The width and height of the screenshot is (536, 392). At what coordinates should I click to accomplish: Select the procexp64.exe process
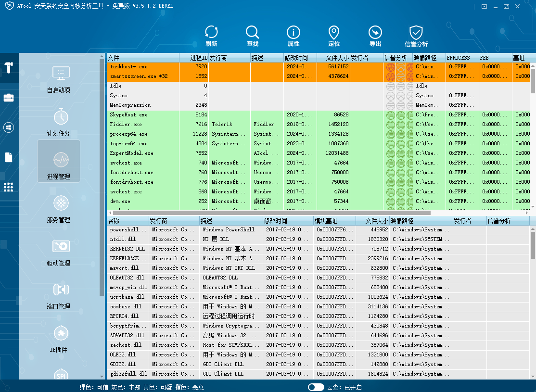[318, 134]
